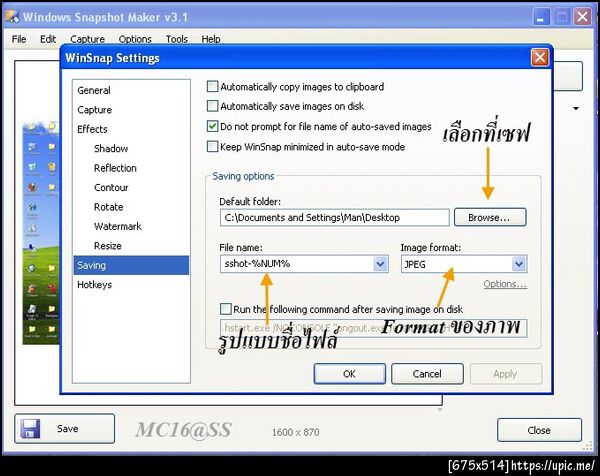Click the Close button in main window
The width and height of the screenshot is (600, 476).
coord(539,430)
